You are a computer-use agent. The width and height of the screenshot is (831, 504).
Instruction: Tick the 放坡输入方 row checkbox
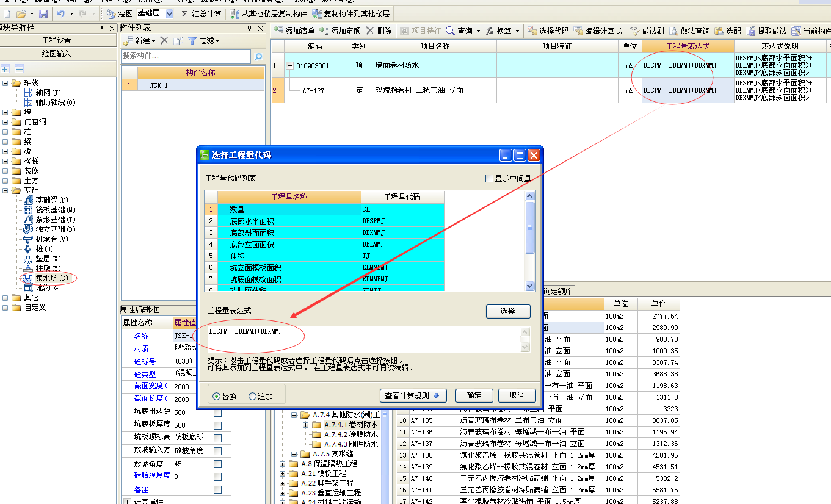point(217,450)
